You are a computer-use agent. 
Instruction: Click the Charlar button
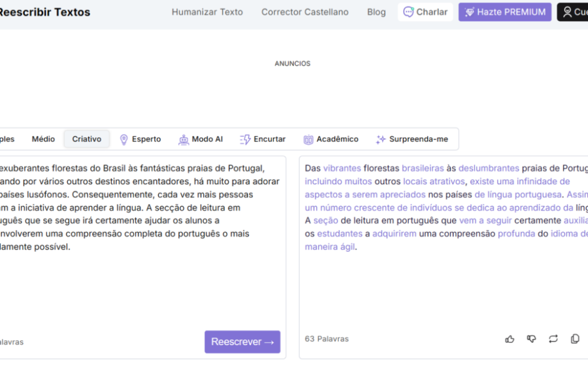425,12
